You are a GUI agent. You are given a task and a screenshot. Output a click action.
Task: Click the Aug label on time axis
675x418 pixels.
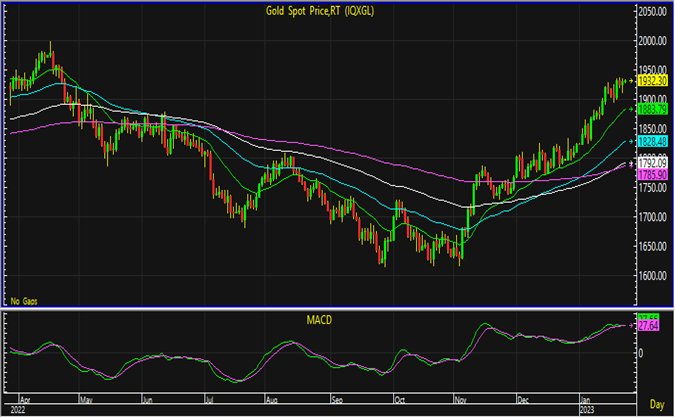tap(272, 397)
